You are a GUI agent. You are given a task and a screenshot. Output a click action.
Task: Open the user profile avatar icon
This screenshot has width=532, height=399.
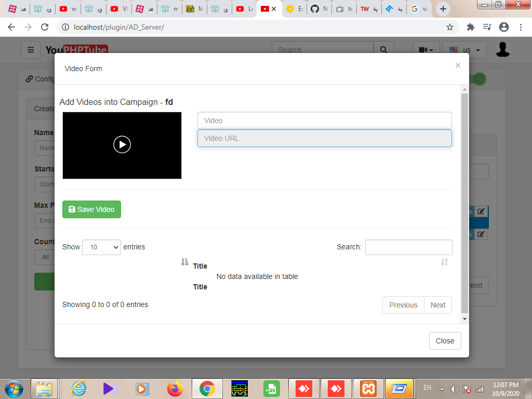(x=502, y=49)
